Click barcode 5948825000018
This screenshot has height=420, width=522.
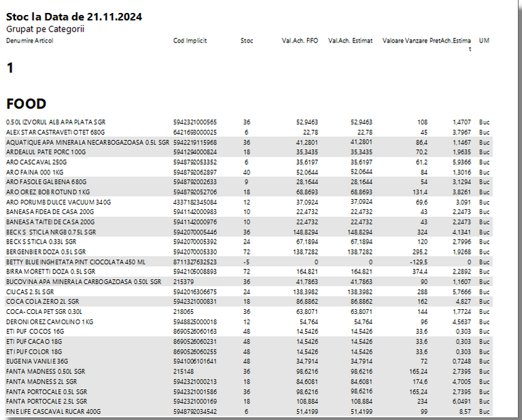point(195,321)
